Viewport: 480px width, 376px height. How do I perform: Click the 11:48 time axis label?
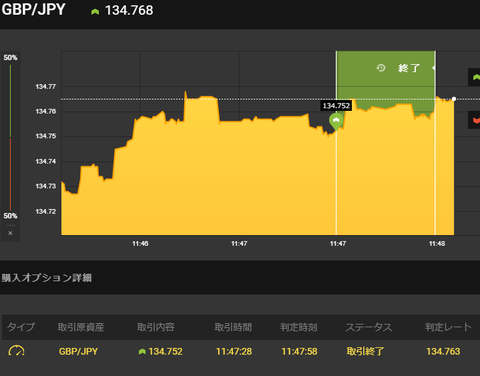[437, 244]
